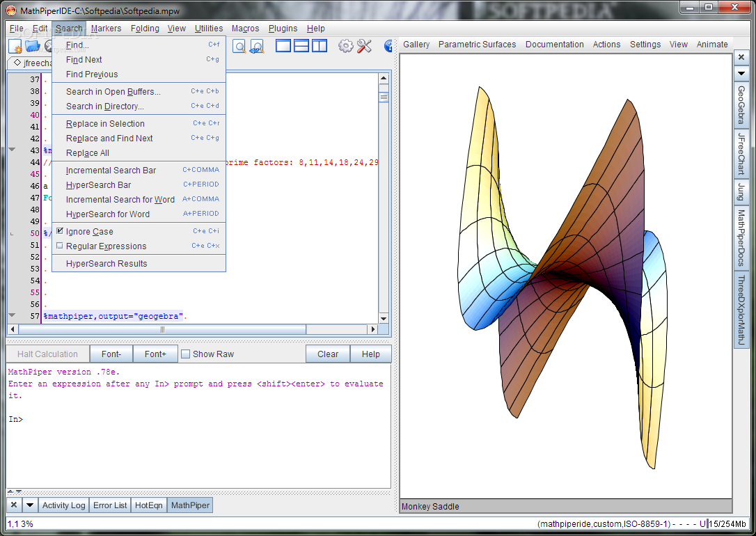Click the Clear console button
Viewport: 756px width, 536px height.
coord(328,354)
